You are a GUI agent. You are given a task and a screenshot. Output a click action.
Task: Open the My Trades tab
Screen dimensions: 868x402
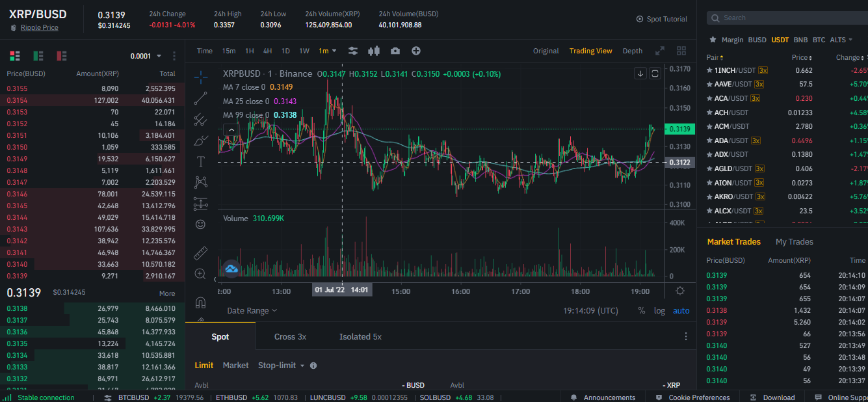[795, 241]
